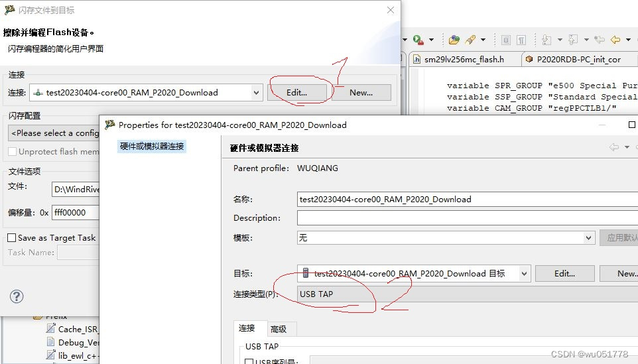Expand the 目标 target dropdown
Screen dimensions: 638x364
[524, 274]
